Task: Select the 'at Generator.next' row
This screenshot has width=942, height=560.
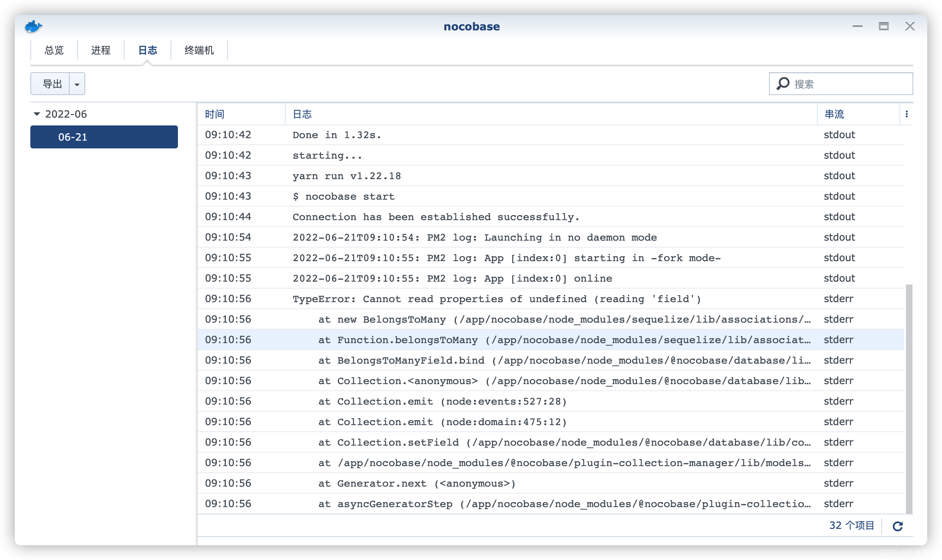Action: tap(551, 483)
